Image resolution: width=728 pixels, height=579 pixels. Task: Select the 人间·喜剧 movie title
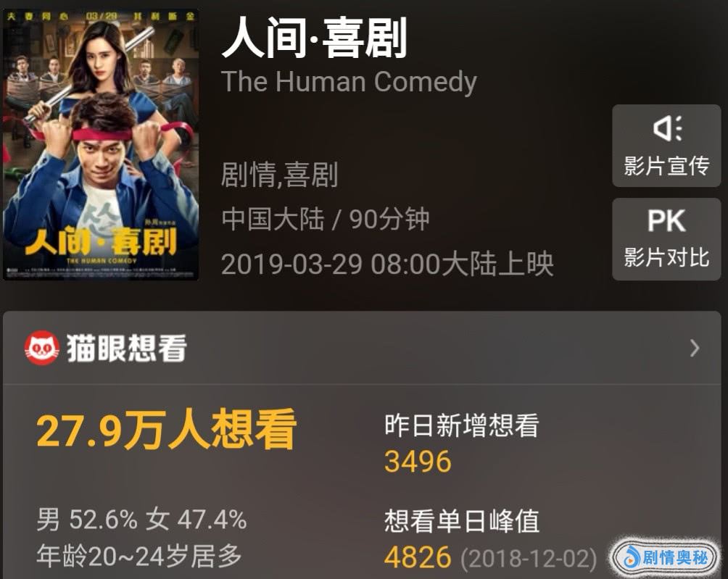point(314,37)
